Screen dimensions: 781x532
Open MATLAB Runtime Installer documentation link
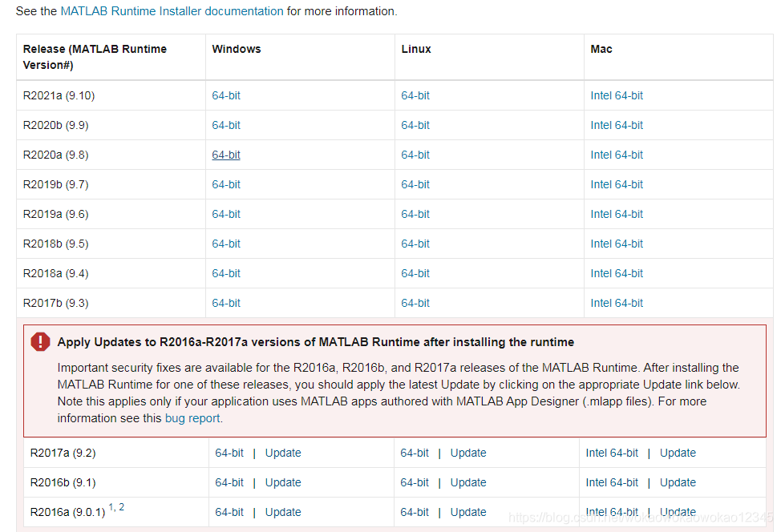pyautogui.click(x=172, y=11)
